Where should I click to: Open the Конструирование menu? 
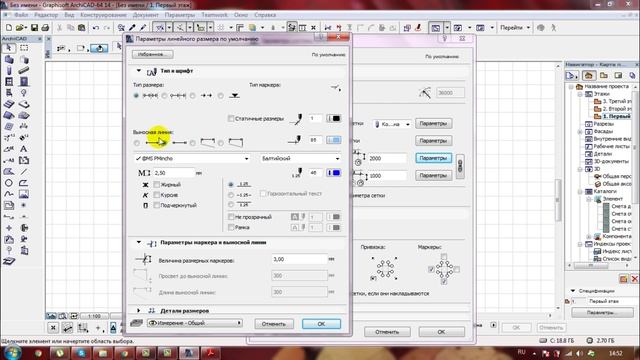(103, 15)
